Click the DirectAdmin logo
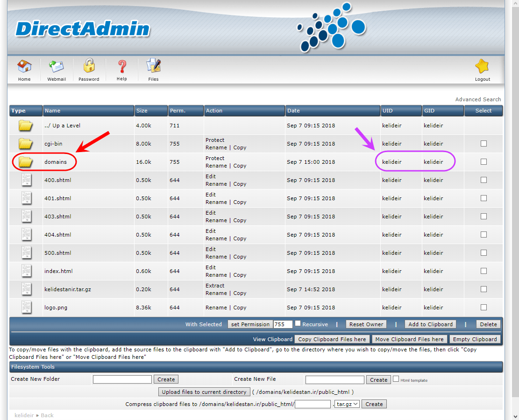 pyautogui.click(x=83, y=29)
